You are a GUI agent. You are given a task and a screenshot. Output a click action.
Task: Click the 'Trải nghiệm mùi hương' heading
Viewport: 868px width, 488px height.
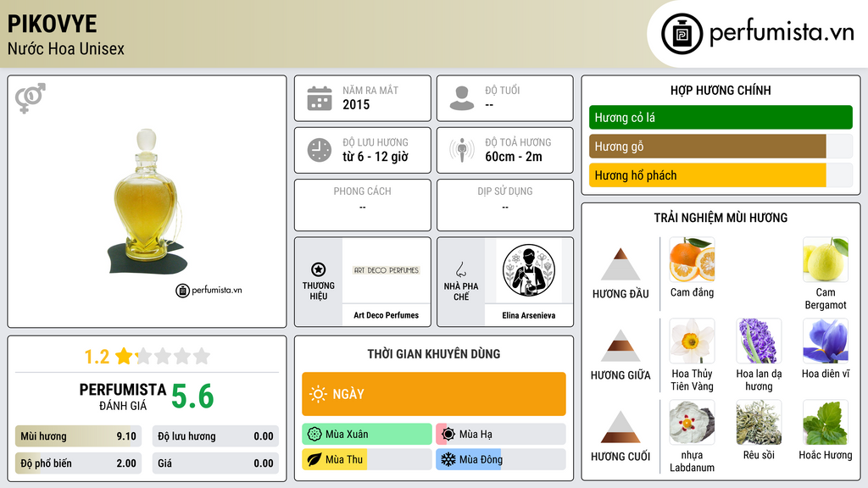[x=721, y=218]
